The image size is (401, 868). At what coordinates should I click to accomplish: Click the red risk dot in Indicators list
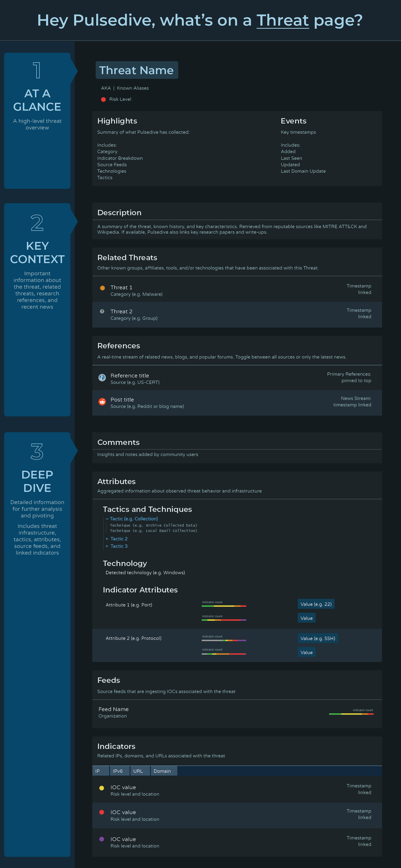[x=102, y=812]
